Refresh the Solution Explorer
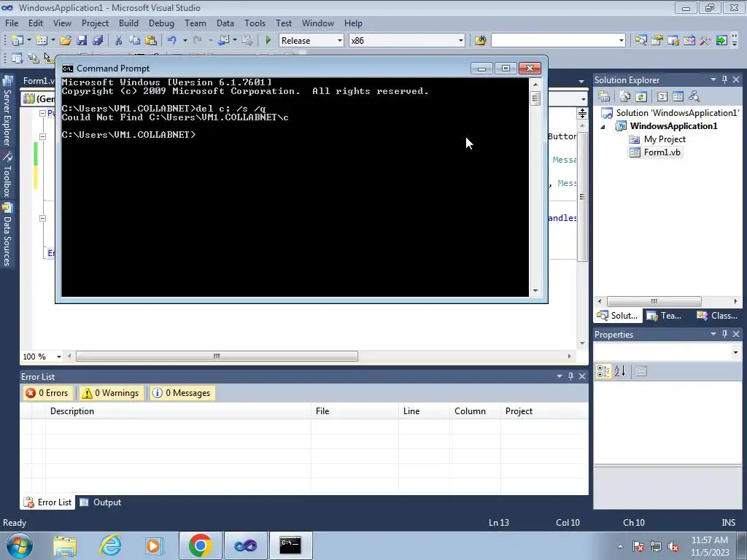747x560 pixels. pos(641,97)
